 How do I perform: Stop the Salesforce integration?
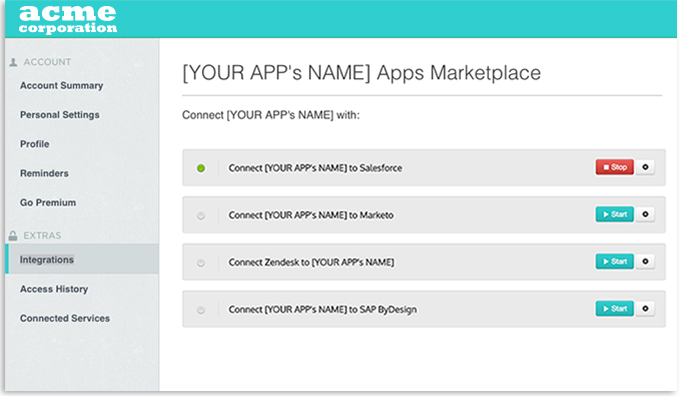pyautogui.click(x=615, y=167)
